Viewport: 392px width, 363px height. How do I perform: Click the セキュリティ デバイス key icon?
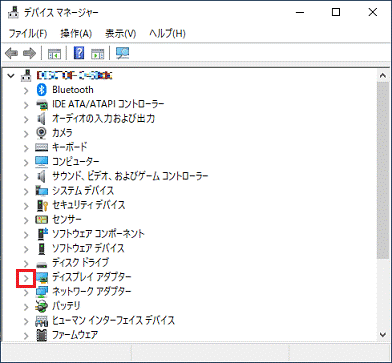pos(41,205)
